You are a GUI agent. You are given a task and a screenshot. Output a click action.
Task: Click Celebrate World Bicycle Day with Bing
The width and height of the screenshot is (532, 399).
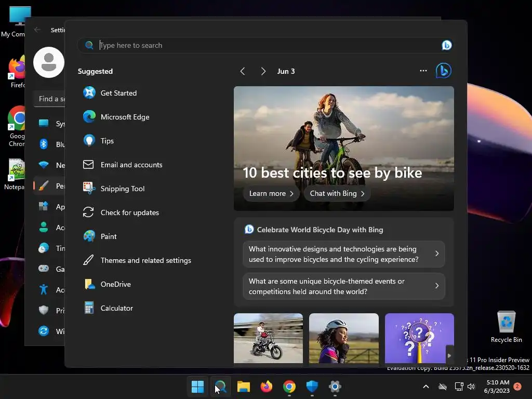[320, 230]
